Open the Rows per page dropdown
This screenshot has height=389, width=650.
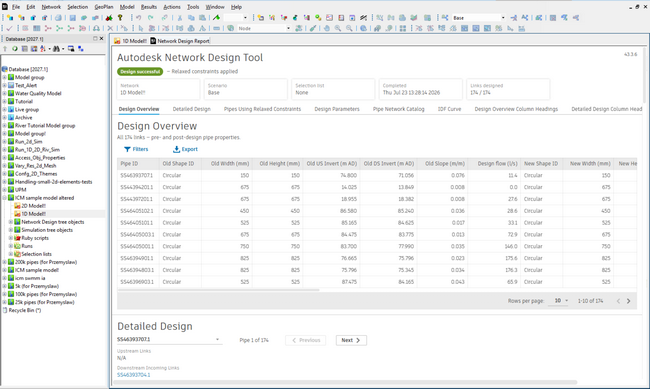tap(561, 301)
